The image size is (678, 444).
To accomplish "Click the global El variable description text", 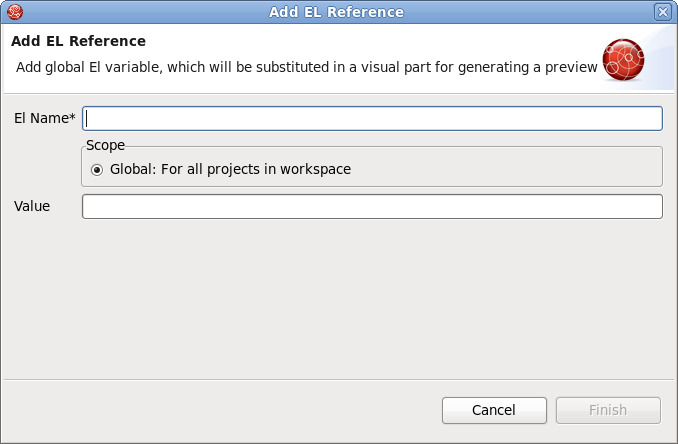I will pyautogui.click(x=307, y=67).
